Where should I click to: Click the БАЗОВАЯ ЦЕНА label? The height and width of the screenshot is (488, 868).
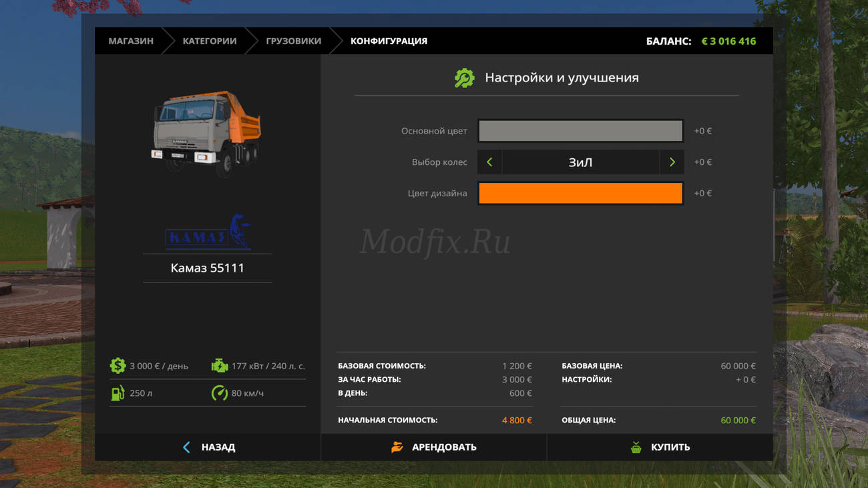pos(592,366)
